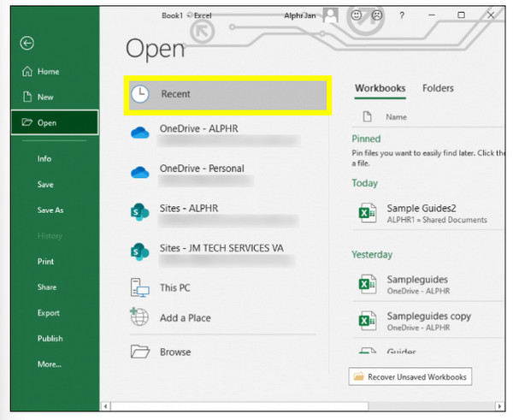Image resolution: width=513 pixels, height=420 pixels.
Task: Choose This PC location
Action: tap(176, 287)
